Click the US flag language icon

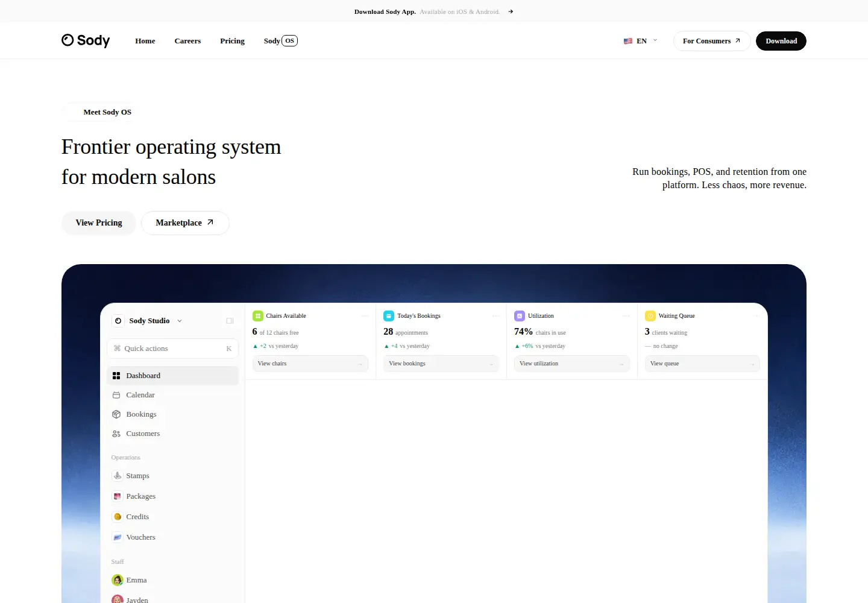tap(628, 41)
